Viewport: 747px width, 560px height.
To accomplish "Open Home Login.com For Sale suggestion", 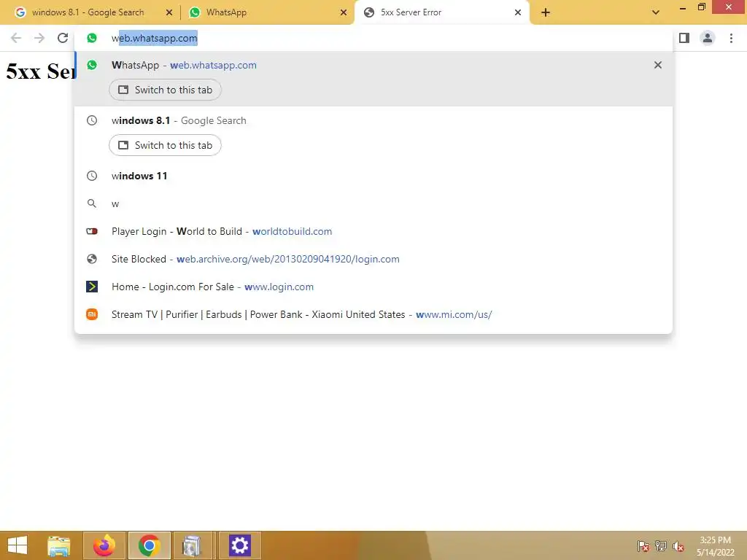I will click(x=373, y=287).
